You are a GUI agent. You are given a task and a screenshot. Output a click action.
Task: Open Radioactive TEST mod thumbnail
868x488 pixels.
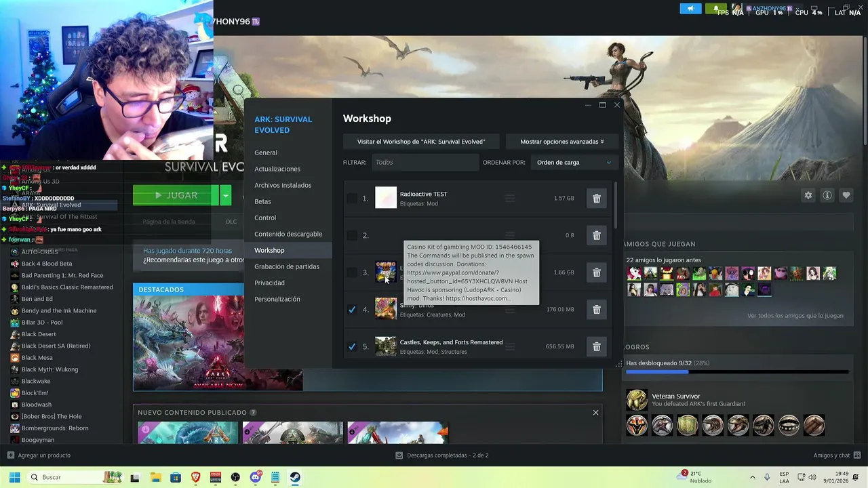coord(386,198)
